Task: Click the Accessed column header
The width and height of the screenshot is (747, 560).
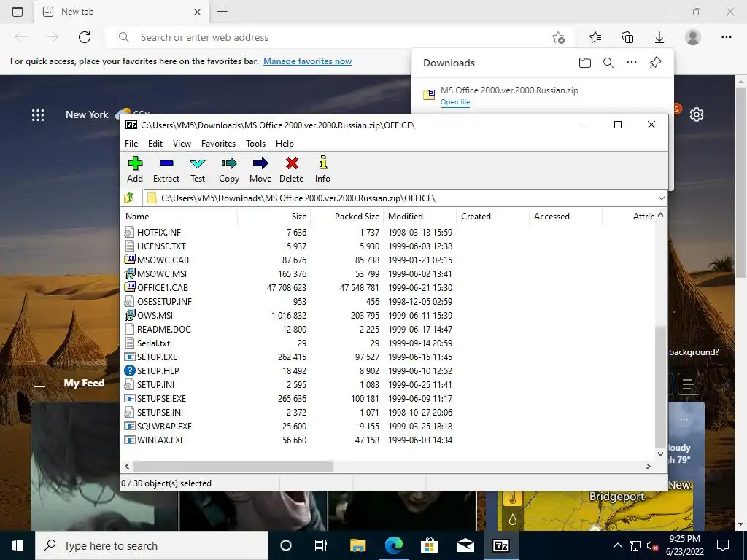Action: pos(565,216)
